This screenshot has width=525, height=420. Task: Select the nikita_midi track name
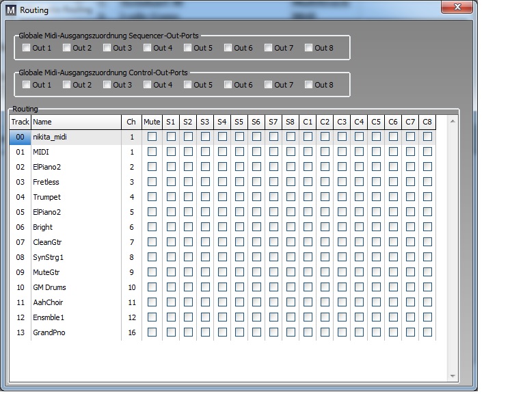tap(49, 137)
